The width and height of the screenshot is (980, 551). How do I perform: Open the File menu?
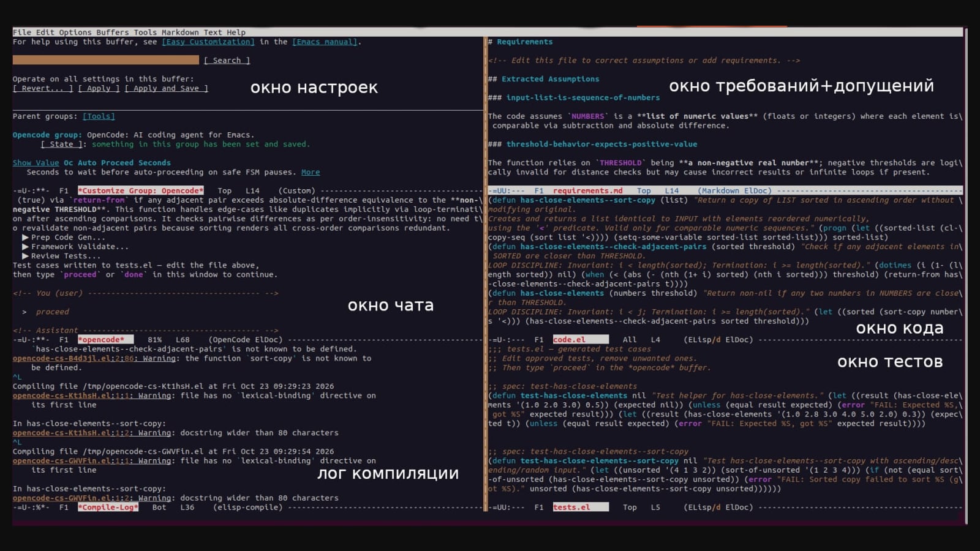(22, 32)
